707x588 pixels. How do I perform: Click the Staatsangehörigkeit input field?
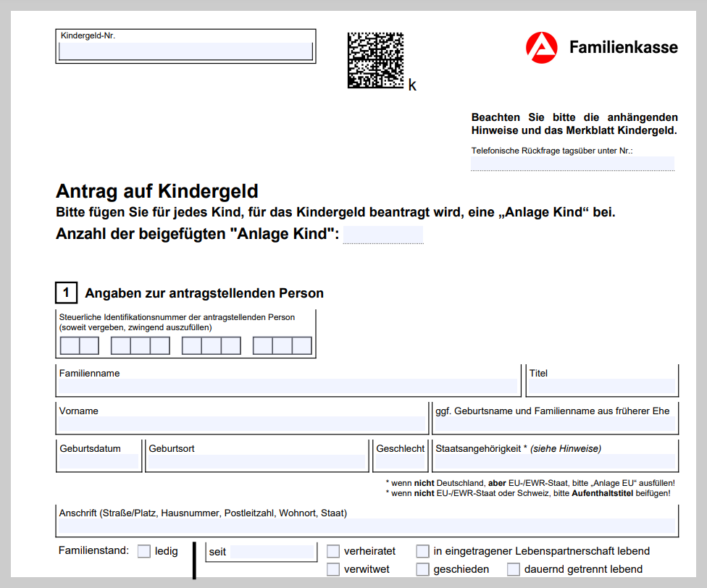555,462
